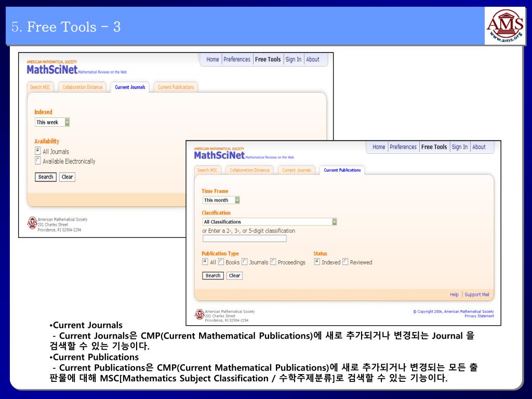Open Current Publications tab in Journals window
532x399 pixels.
coord(176,87)
